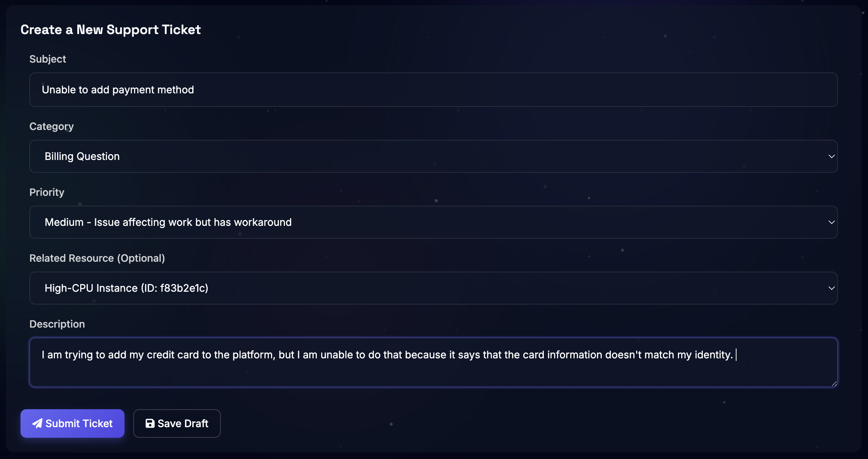Click the Save Draft button
Screen dimensions: 868x459
pyautogui.click(x=177, y=423)
